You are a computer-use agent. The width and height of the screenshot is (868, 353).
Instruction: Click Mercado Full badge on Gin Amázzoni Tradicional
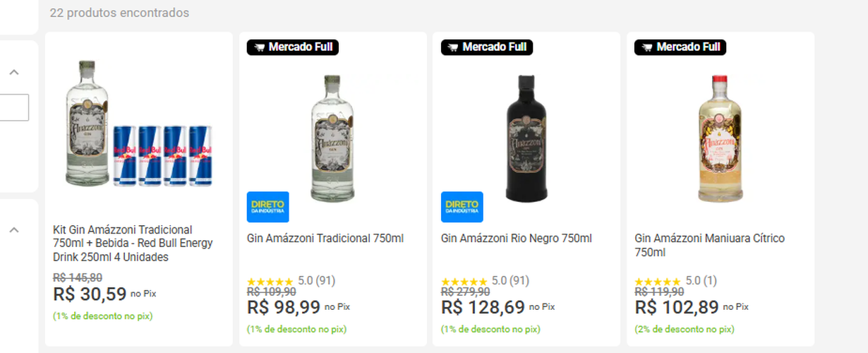pyautogui.click(x=293, y=47)
